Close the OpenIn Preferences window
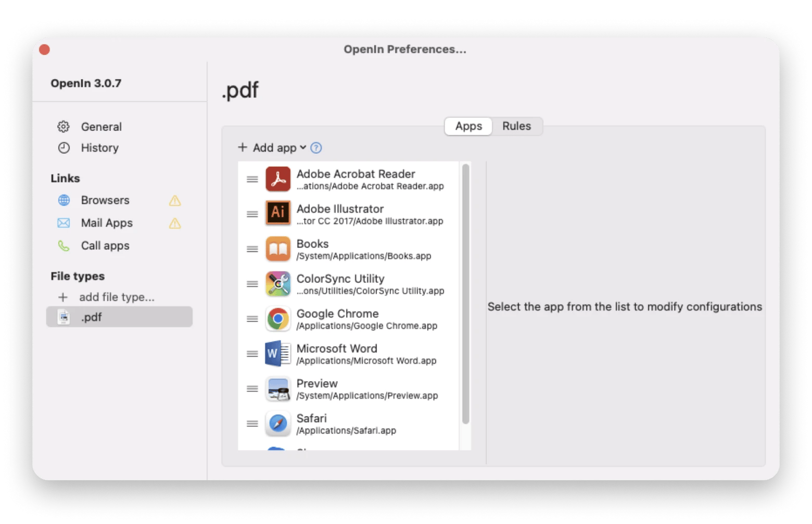Screen dimensions: 812x524 (x=44, y=49)
